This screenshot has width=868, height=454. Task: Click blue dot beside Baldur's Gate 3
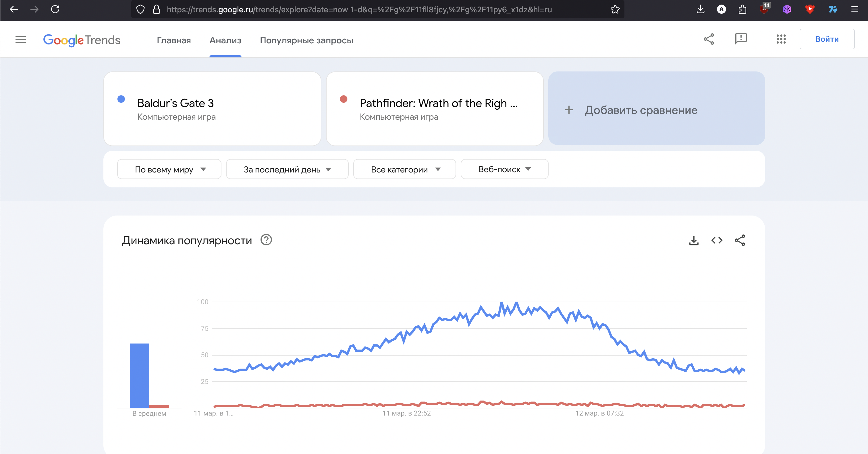click(121, 99)
